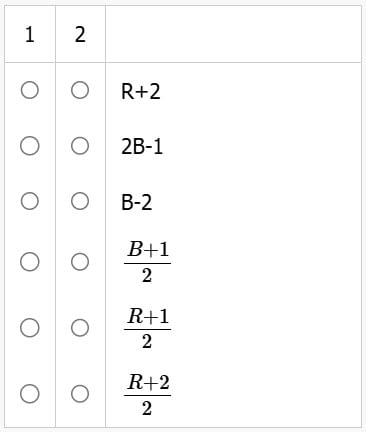The height and width of the screenshot is (432, 366).
Task: Click the (B+1)/2 fraction expression
Action: [148, 262]
